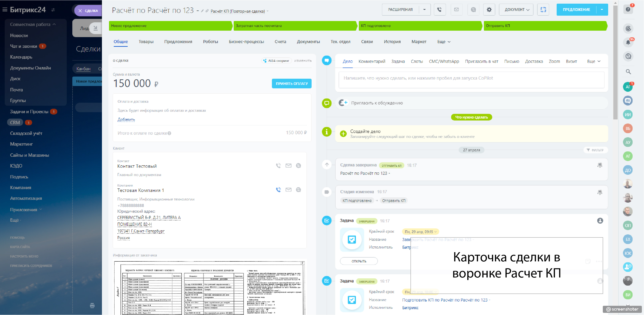The height and width of the screenshot is (315, 644).
Task: Open the Комментарий tab in timeline
Action: [371, 62]
